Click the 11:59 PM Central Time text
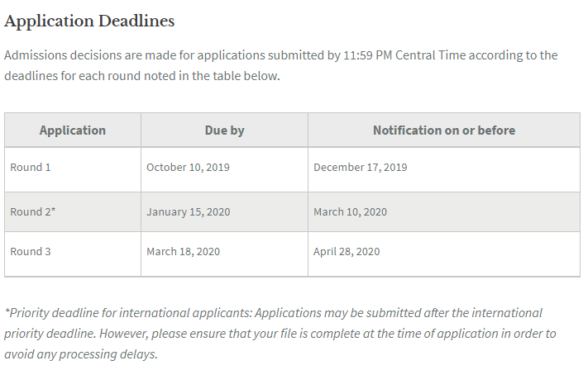This screenshot has width=588, height=370. [x=404, y=55]
